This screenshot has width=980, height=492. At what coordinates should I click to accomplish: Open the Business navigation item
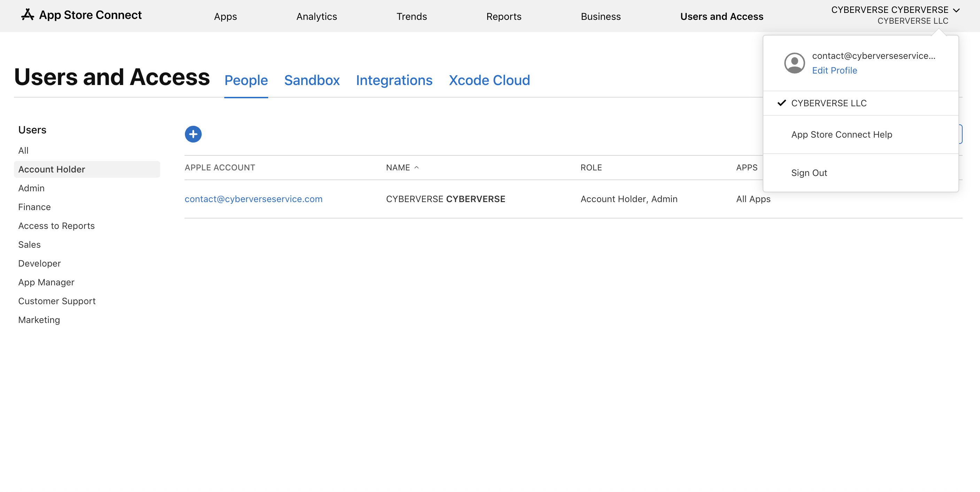point(601,16)
